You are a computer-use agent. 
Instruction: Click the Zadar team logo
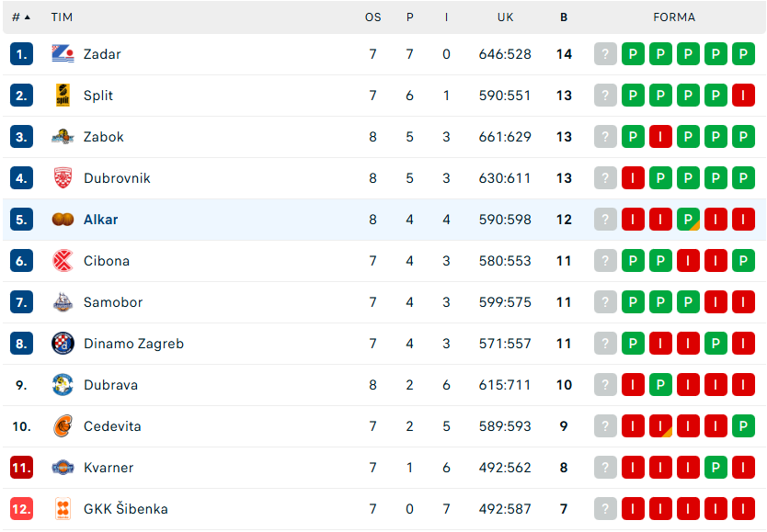pos(63,54)
